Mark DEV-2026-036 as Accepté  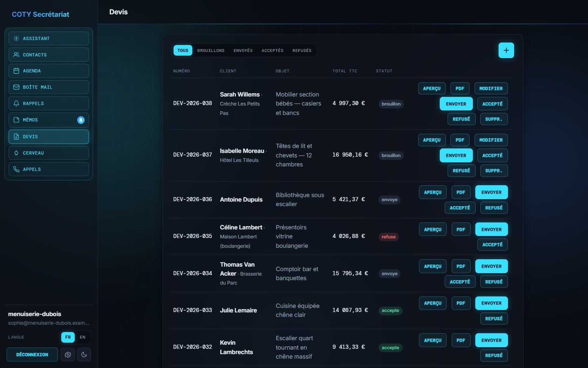point(460,208)
